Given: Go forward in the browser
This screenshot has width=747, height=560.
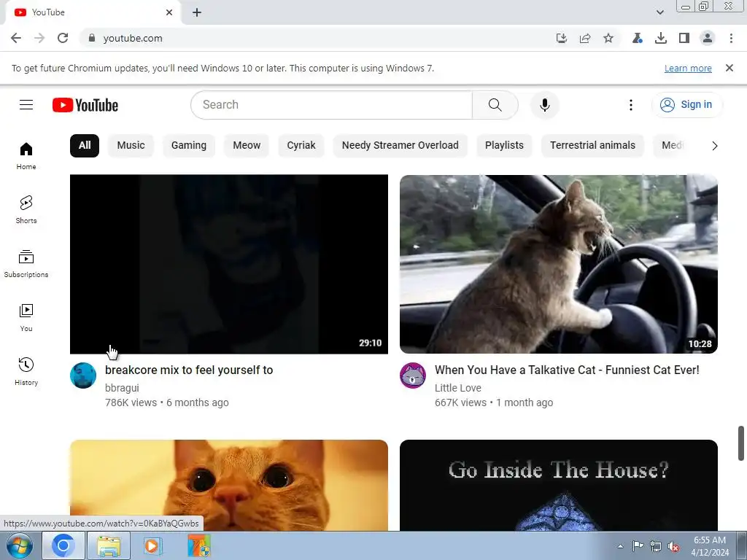Looking at the screenshot, I should 39,38.
